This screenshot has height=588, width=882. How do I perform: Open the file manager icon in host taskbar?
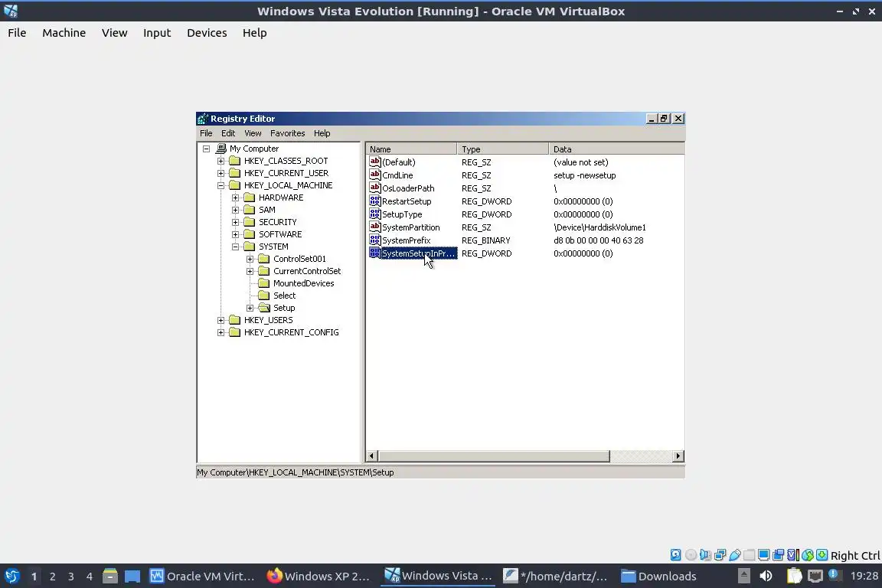(109, 576)
